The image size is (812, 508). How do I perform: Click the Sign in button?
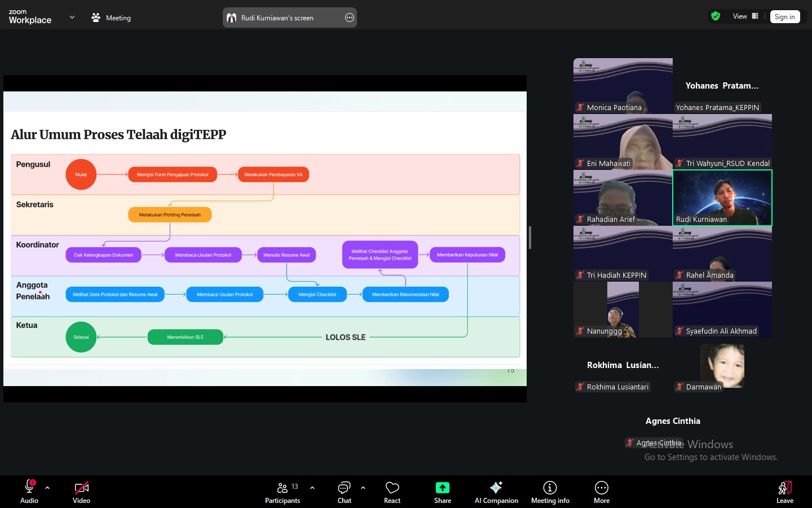784,17
